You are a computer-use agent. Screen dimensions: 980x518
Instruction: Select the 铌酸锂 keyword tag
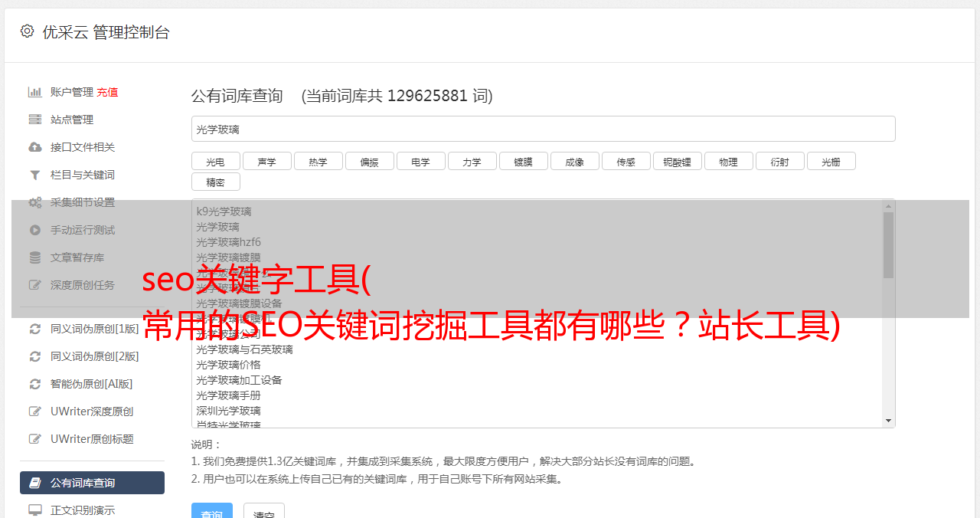point(678,161)
